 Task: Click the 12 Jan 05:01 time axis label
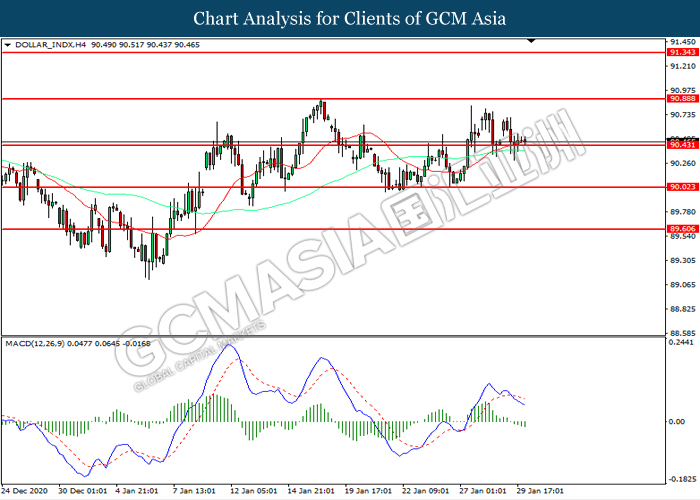254,491
